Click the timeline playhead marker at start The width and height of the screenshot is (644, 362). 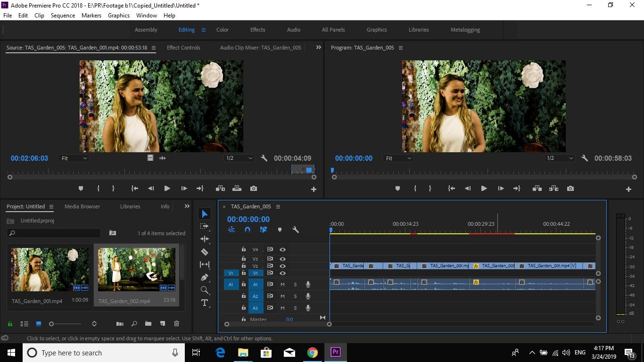[331, 230]
